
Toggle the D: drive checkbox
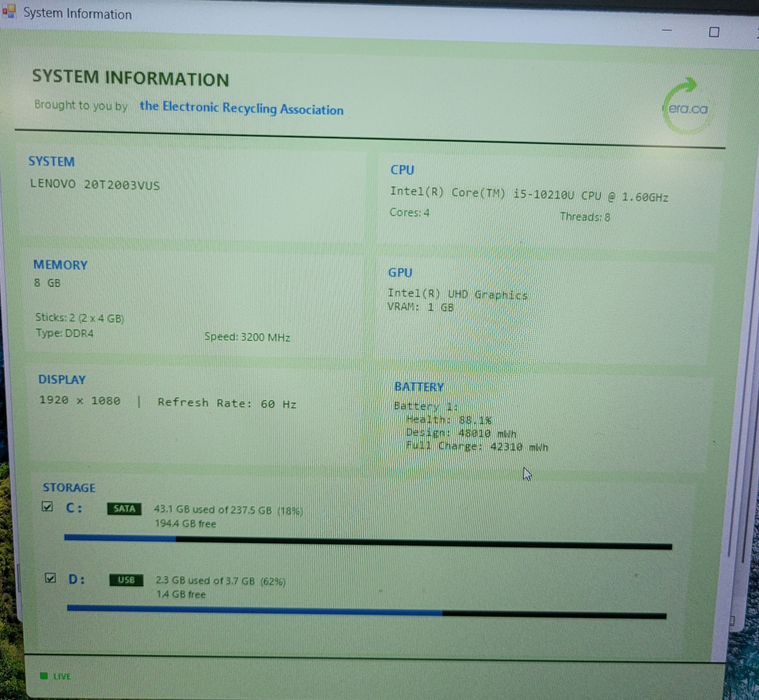point(50,578)
